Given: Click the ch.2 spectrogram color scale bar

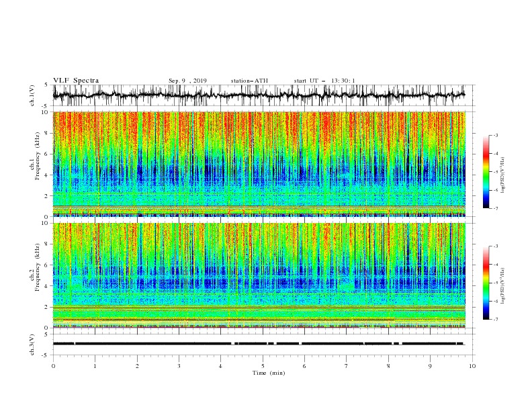Looking at the screenshot, I should click(x=486, y=283).
